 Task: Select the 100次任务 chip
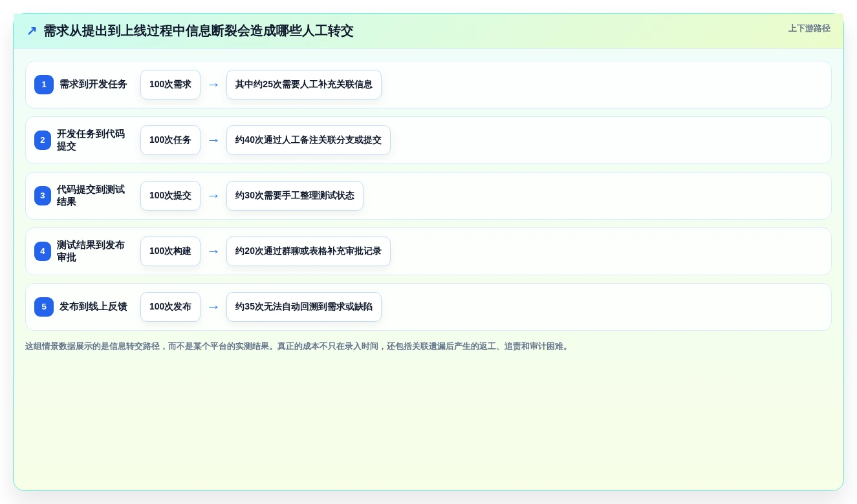click(x=170, y=140)
